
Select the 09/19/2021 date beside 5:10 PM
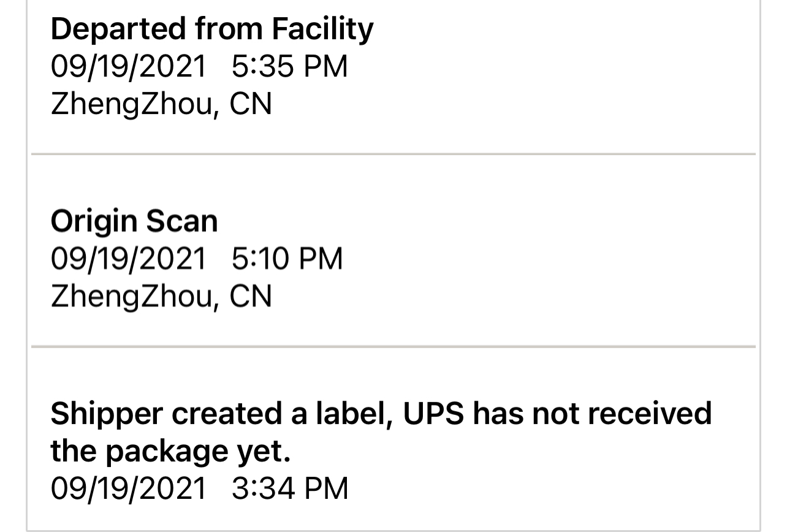[x=129, y=259]
